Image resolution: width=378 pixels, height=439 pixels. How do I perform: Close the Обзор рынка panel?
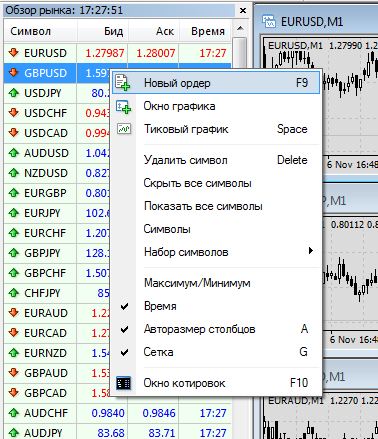243,11
